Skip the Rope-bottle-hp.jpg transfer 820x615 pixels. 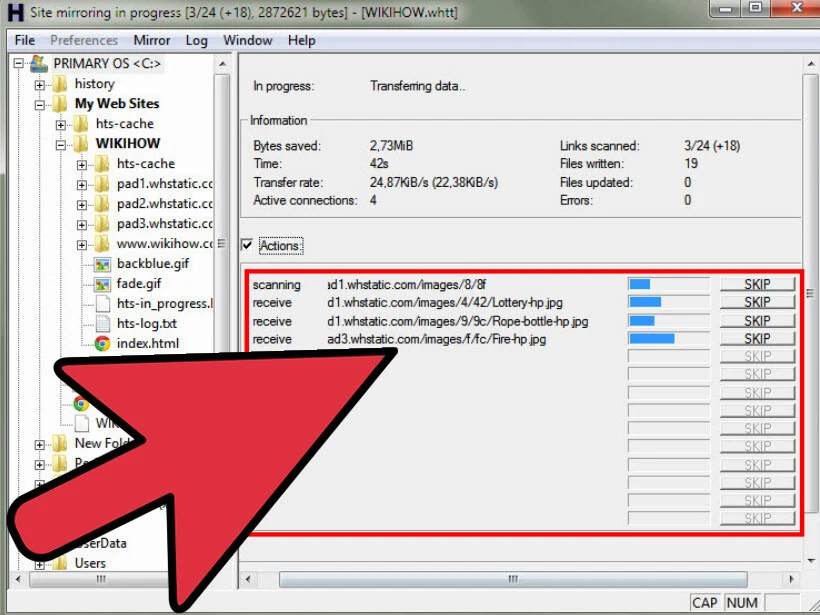[x=757, y=320]
